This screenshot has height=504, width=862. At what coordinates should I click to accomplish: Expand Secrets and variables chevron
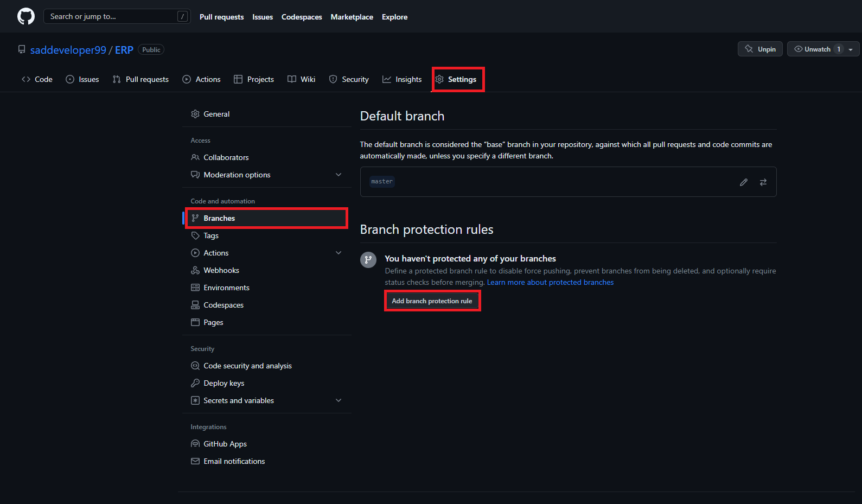pyautogui.click(x=339, y=400)
